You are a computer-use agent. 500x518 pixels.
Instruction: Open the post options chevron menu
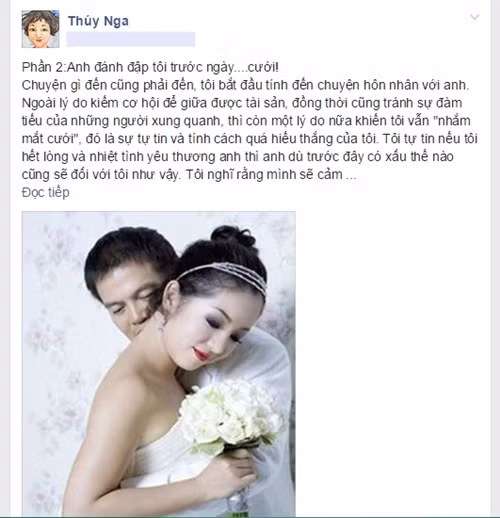click(x=474, y=17)
